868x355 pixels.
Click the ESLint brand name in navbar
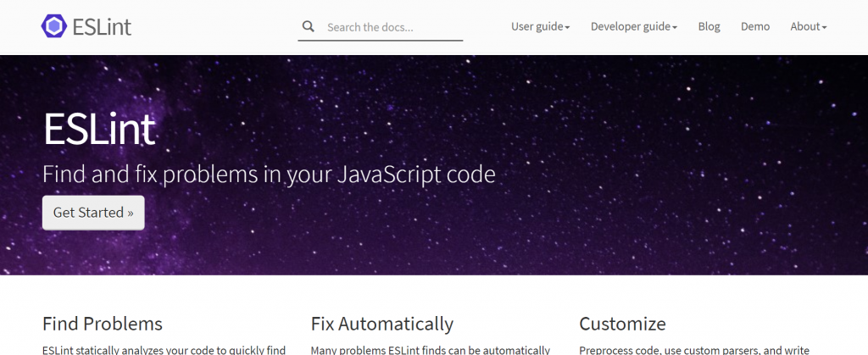(102, 26)
